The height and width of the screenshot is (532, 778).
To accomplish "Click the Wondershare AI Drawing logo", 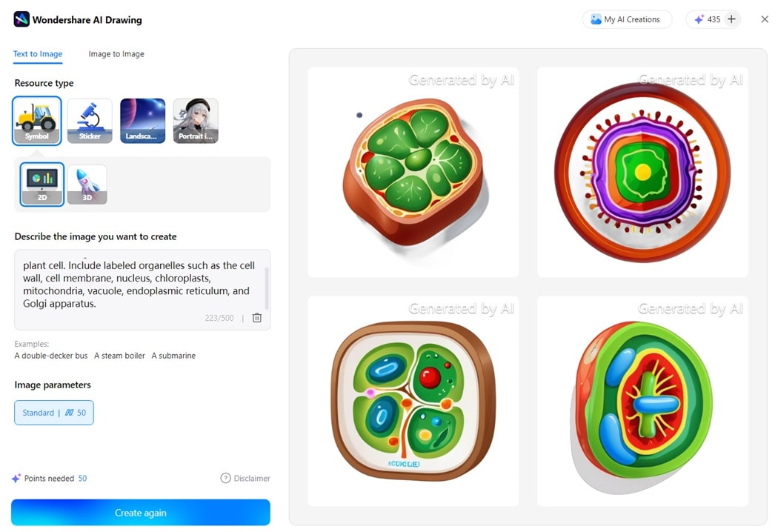I will pyautogui.click(x=21, y=19).
